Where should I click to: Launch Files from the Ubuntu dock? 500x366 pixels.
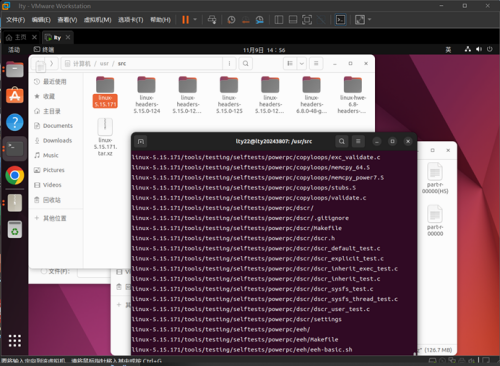(x=15, y=69)
